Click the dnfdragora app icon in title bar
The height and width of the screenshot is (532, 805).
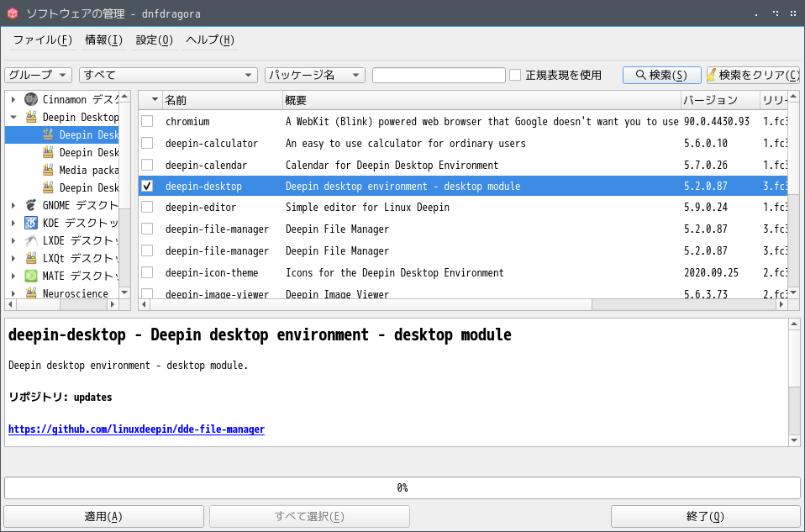(13, 13)
